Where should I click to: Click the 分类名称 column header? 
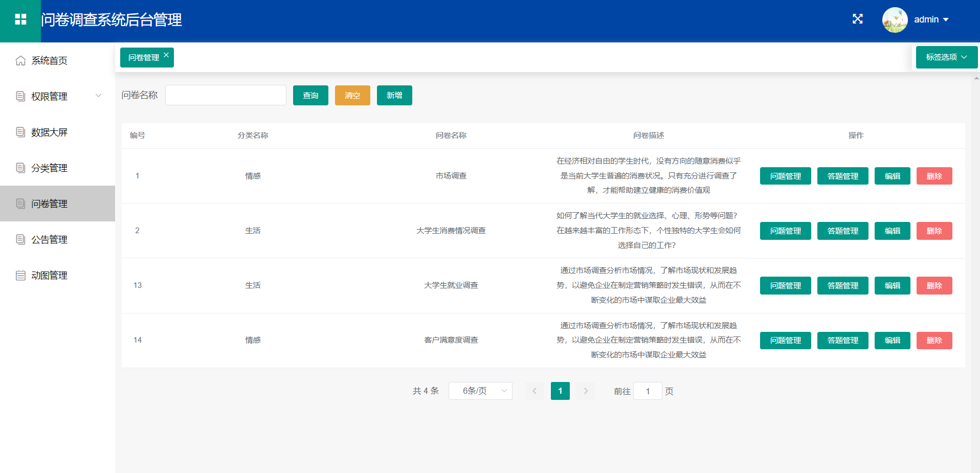(x=253, y=136)
